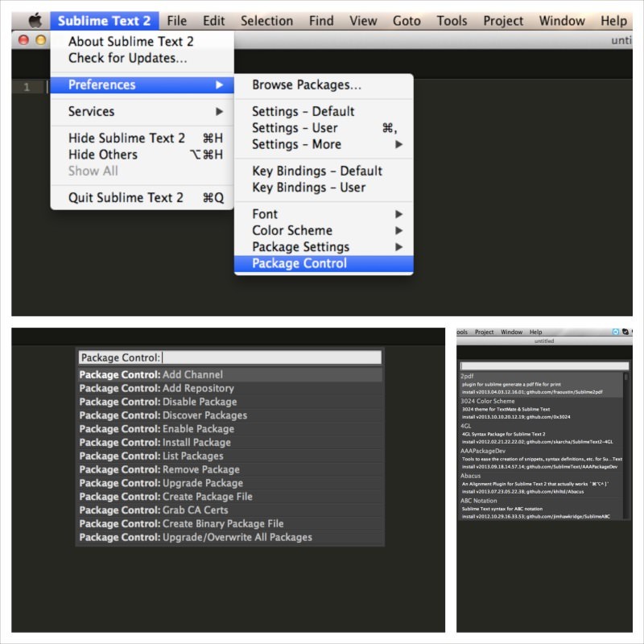The image size is (644, 644).
Task: Open the Tools menu in top menu bar
Action: point(452,21)
